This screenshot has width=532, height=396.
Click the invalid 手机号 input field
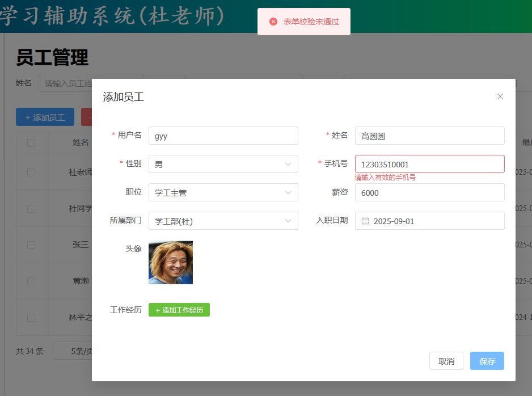click(x=429, y=164)
